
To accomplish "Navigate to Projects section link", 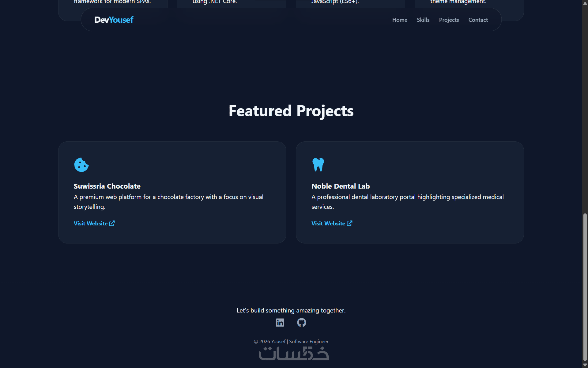I will (449, 20).
